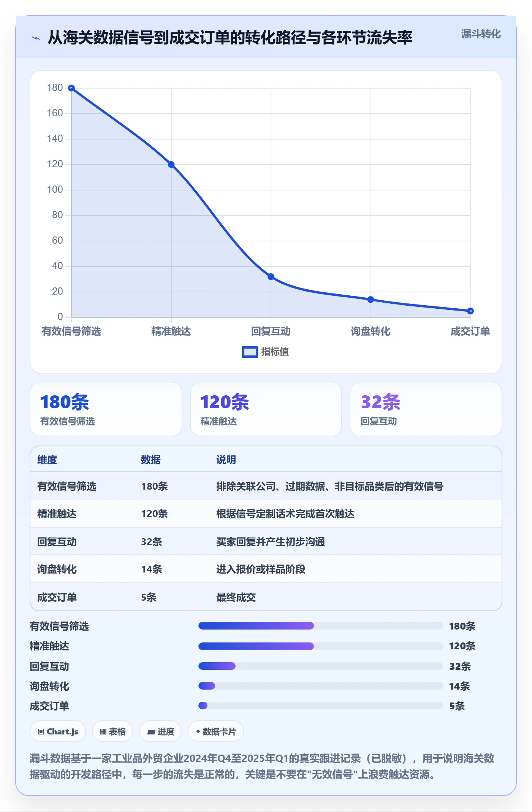This screenshot has width=532, height=812.
Task: Click the chart data point at value 180
Action: [x=71, y=88]
